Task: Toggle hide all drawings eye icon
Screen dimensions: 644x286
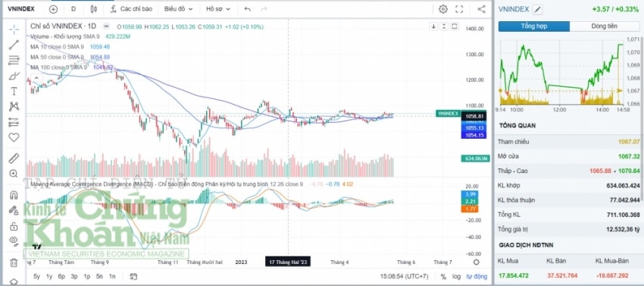Action: pyautogui.click(x=14, y=240)
